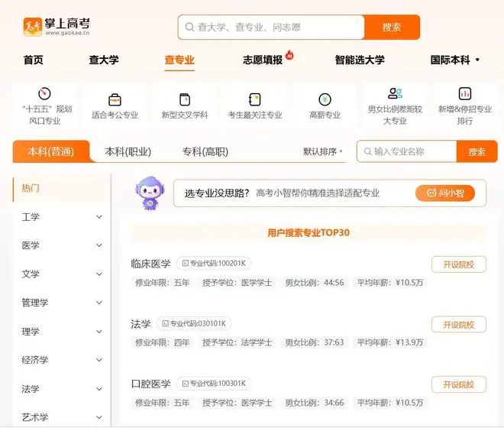The height and width of the screenshot is (428, 504).
Task: Click the code icon beside 专业代码:100201K
Action: pyautogui.click(x=185, y=263)
